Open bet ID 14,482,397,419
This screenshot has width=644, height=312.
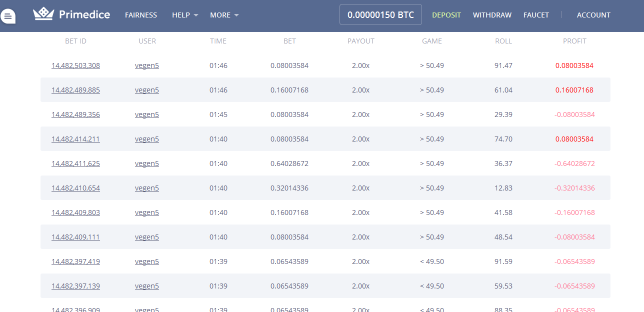[75, 261]
